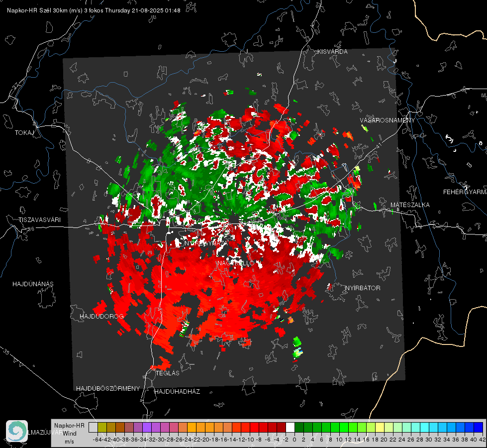Click the 'Wind' legend label
Screen dimensions: 487x448
(70, 434)
